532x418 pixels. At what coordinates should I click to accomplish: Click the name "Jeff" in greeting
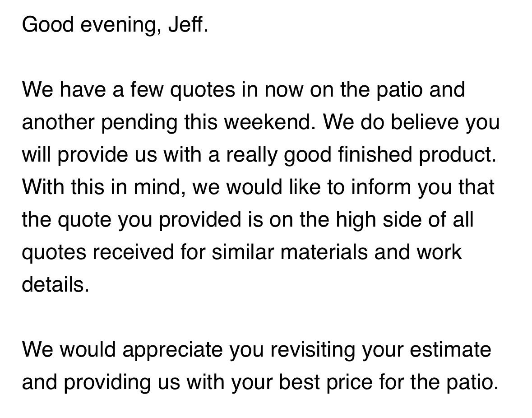pyautogui.click(x=185, y=24)
